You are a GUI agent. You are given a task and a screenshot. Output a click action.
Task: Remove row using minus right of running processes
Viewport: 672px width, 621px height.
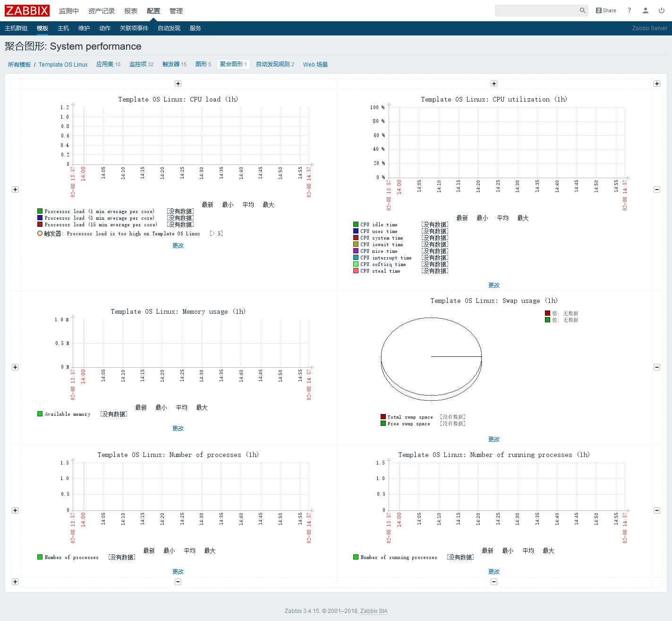point(657,510)
